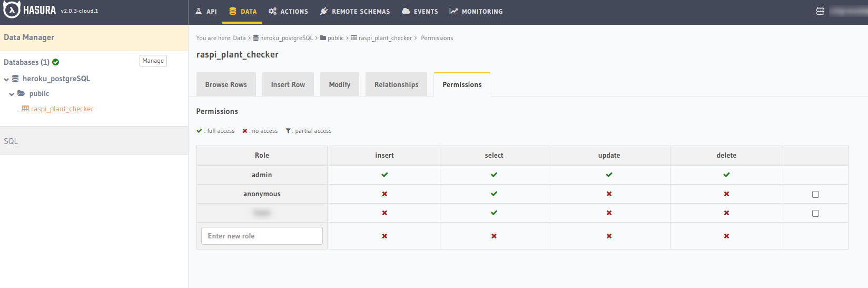Open the API section
868x288 pixels.
(x=206, y=11)
